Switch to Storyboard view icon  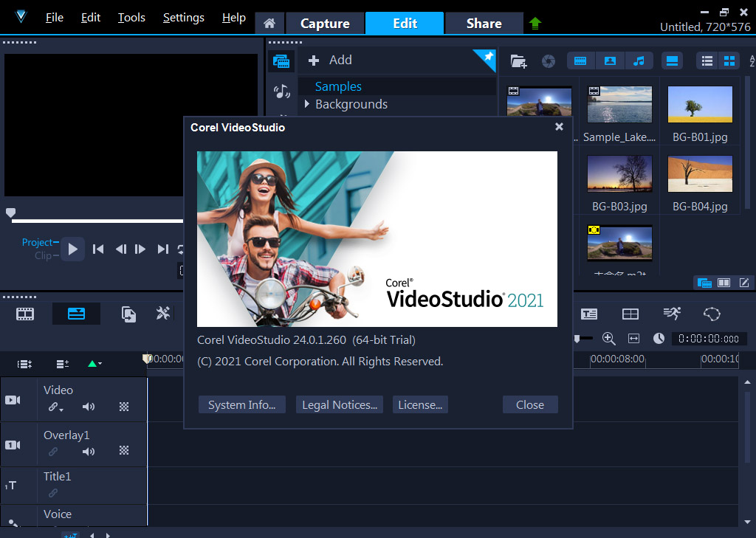(x=25, y=314)
